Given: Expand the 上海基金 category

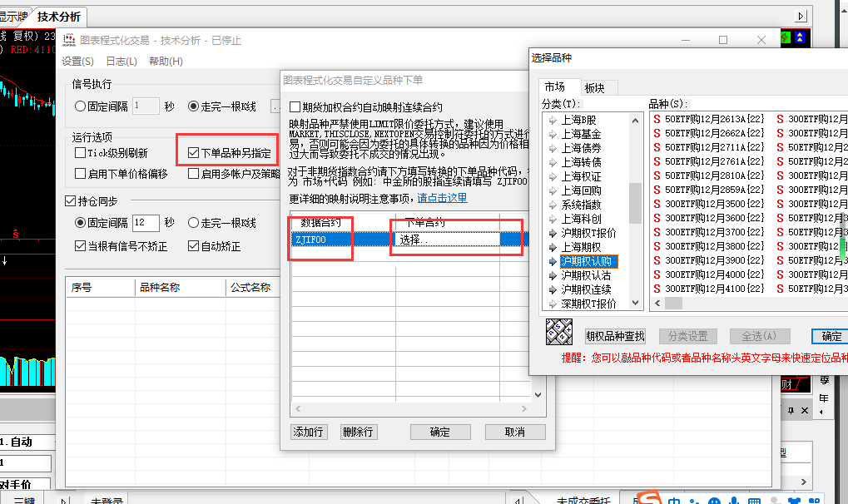Looking at the screenshot, I should [x=553, y=134].
